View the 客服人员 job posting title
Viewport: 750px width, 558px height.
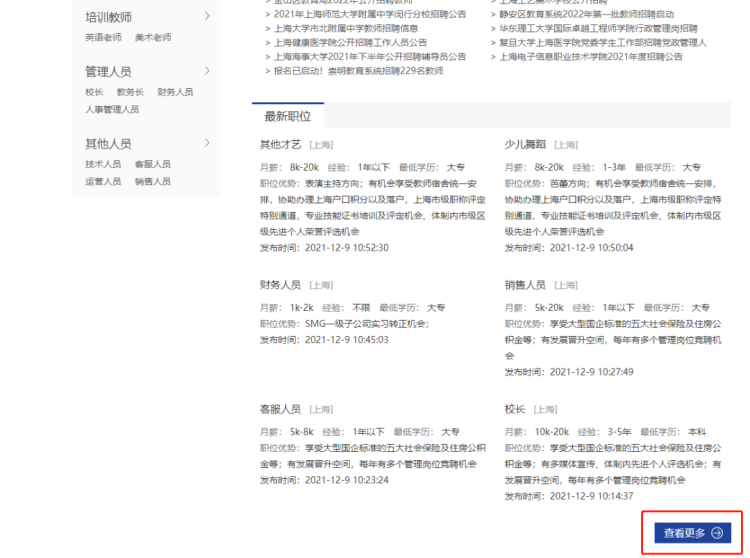tap(280, 409)
